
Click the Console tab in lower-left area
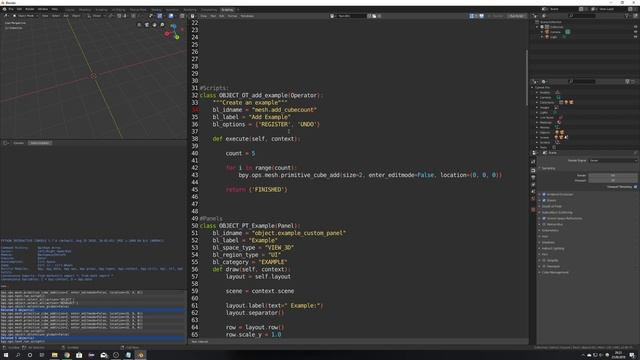point(18,143)
